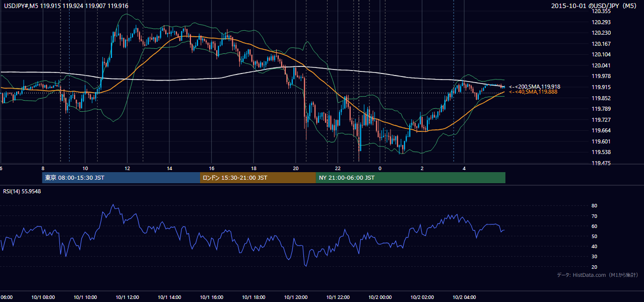This screenshot has height=302, width=644.
Task: Click hour tick 10 on price chart axis
Action: 85,168
